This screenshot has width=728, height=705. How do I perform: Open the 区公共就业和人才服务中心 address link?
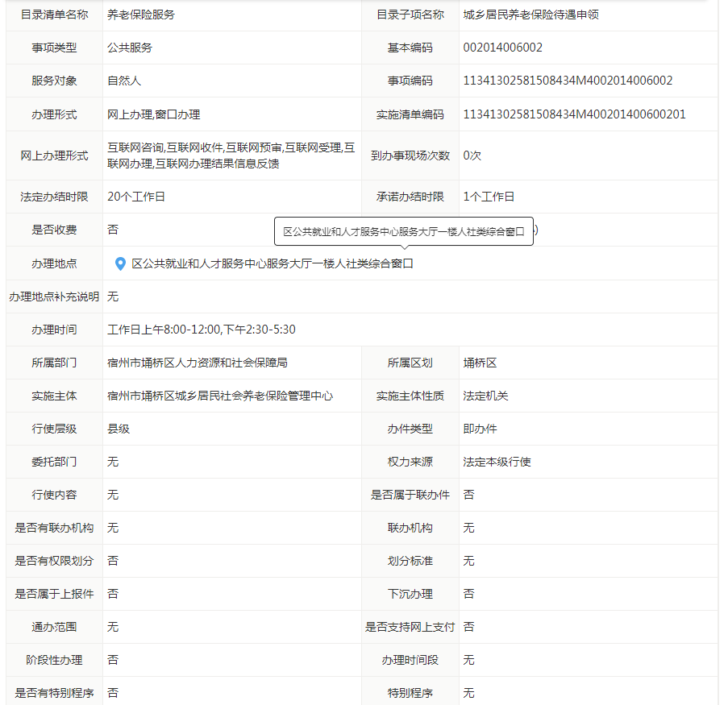272,263
